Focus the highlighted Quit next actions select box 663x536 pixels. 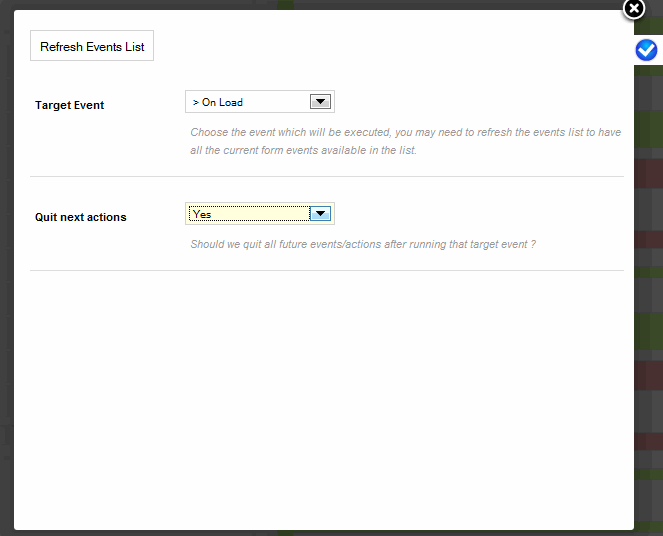(x=260, y=213)
